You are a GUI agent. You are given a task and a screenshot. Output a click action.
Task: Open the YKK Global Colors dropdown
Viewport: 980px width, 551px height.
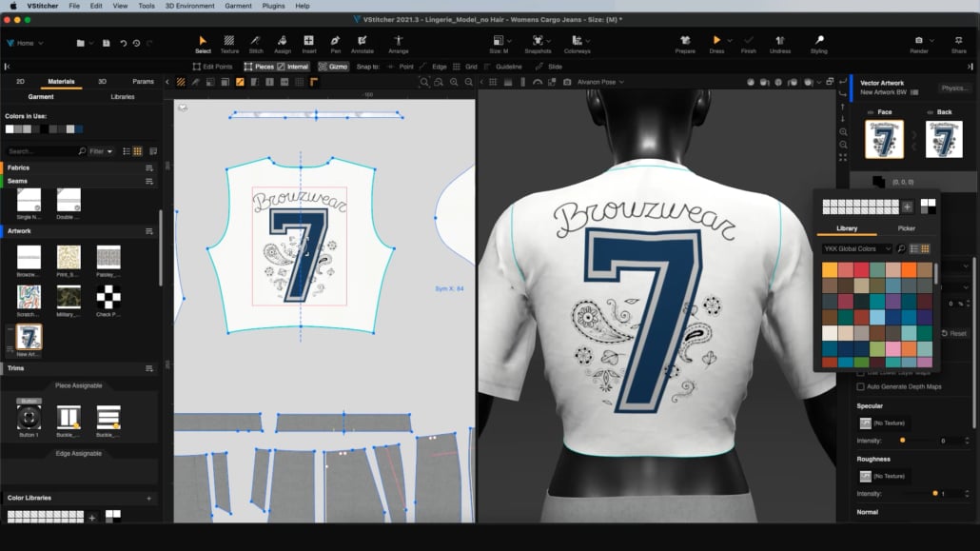857,248
